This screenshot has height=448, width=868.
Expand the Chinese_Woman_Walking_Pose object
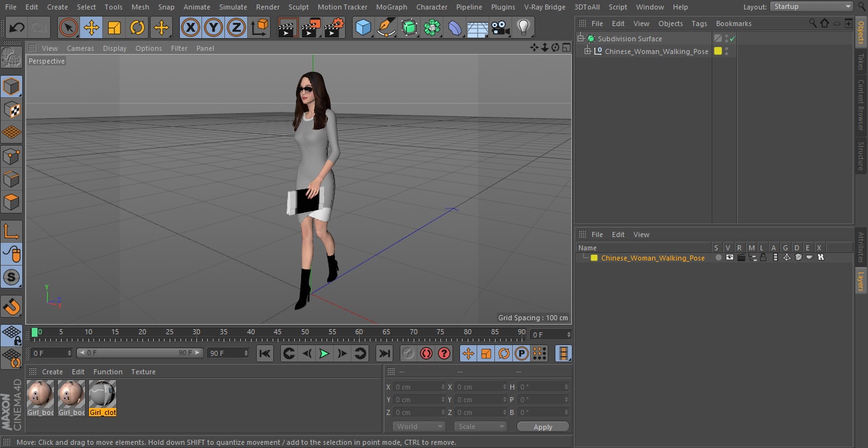click(588, 51)
